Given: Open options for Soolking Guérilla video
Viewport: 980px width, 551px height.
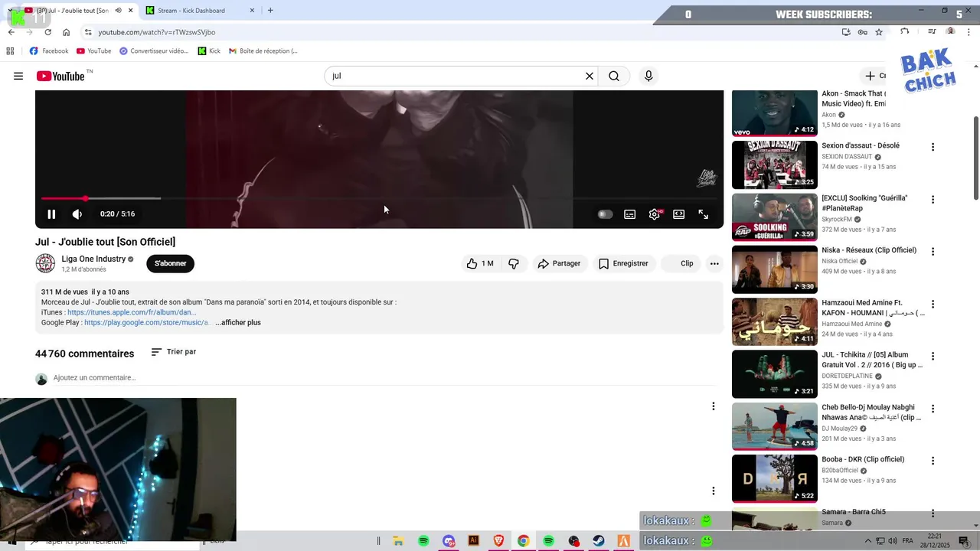Looking at the screenshot, I should tap(933, 200).
